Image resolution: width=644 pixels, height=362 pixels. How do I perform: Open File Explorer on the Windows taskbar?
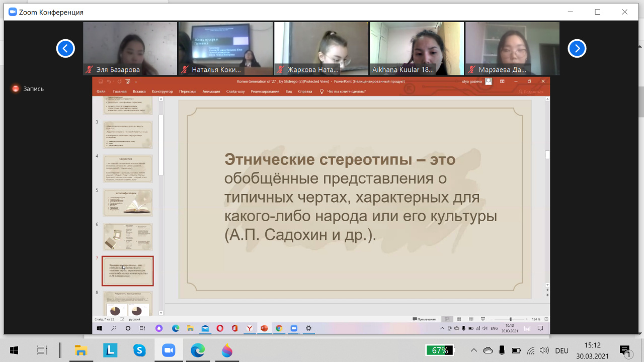click(x=81, y=350)
